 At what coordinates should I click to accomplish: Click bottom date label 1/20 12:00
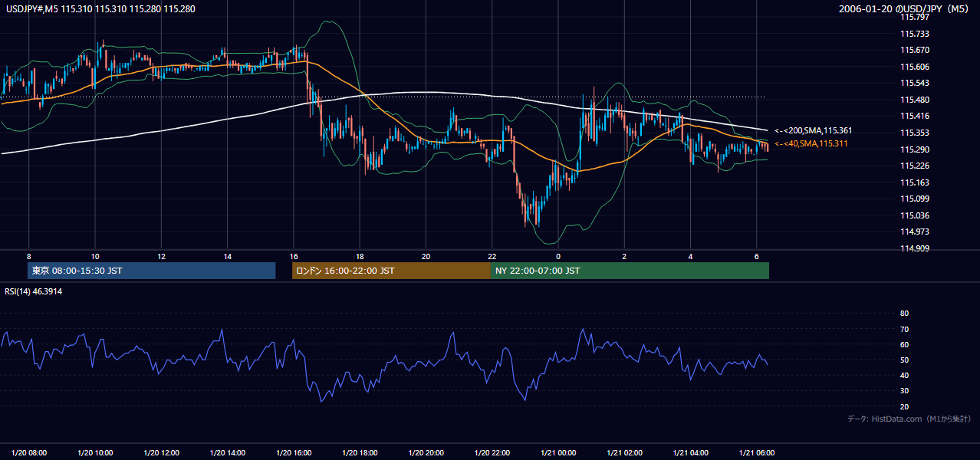161,453
